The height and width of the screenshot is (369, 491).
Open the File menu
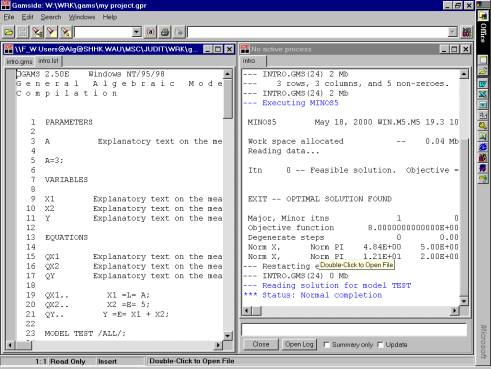coord(9,17)
